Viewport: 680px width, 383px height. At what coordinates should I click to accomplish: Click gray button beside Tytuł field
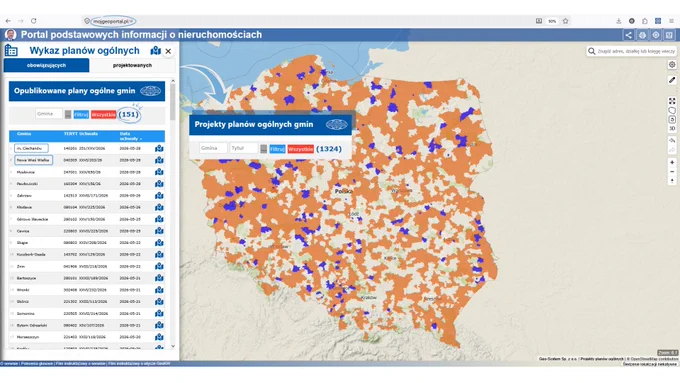pyautogui.click(x=264, y=149)
